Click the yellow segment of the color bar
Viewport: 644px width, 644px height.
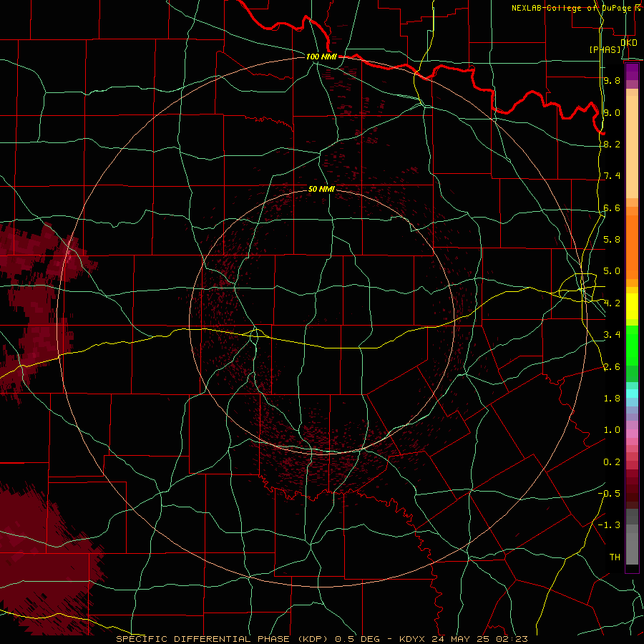pyautogui.click(x=632, y=306)
